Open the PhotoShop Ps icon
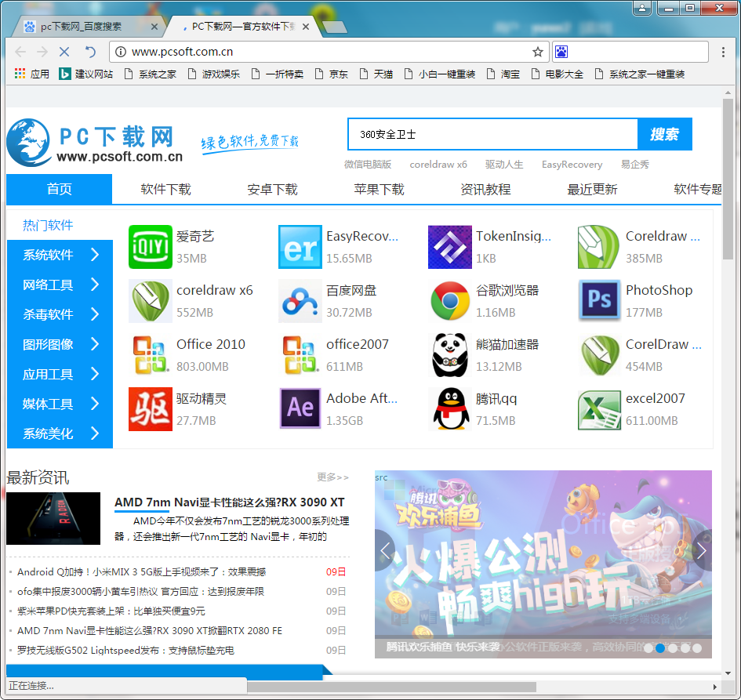 [x=599, y=301]
